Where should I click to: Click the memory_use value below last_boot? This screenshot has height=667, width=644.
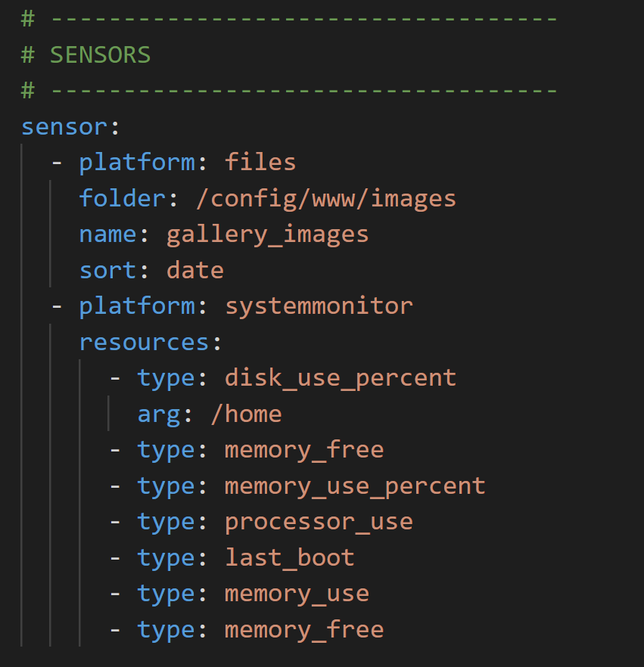pos(297,593)
